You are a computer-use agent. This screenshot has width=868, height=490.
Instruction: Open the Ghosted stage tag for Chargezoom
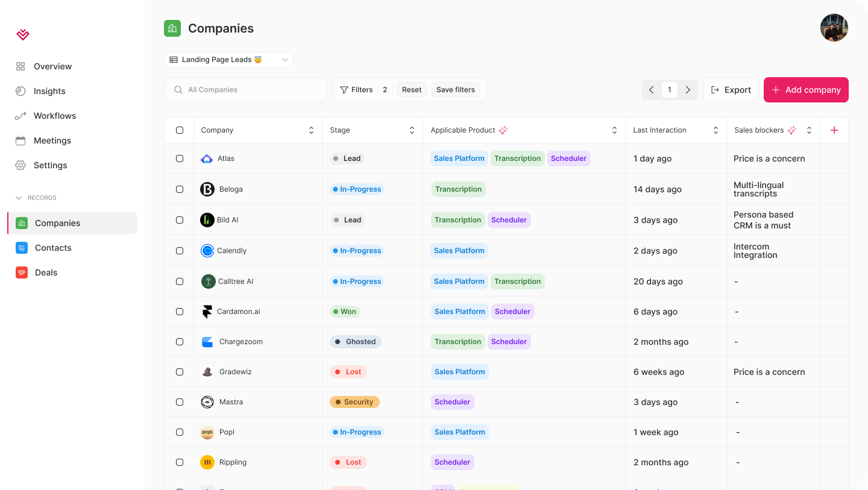coord(355,342)
